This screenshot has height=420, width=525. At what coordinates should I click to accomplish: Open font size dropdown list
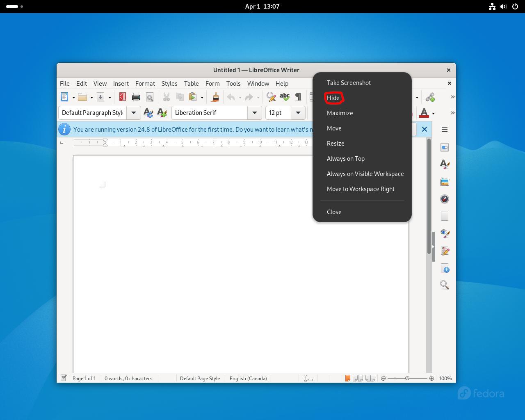[298, 113]
